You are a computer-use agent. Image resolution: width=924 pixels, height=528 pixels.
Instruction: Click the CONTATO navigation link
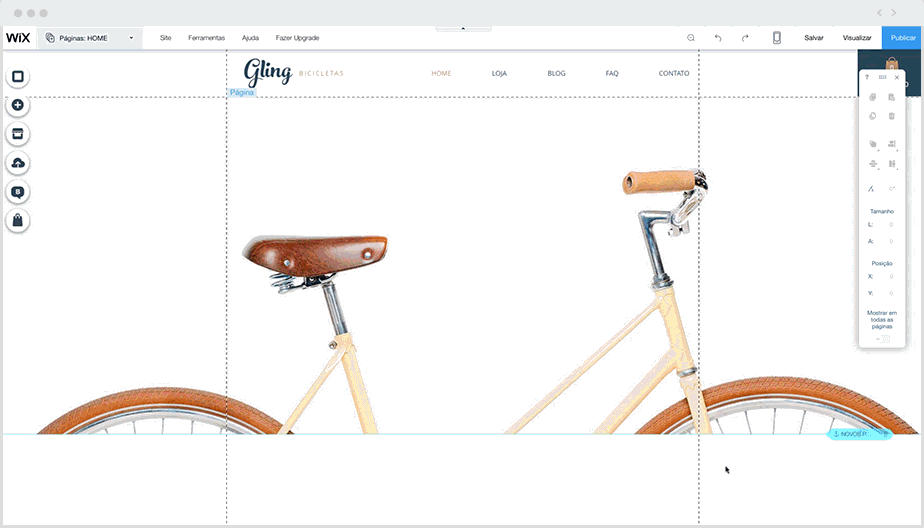(674, 74)
